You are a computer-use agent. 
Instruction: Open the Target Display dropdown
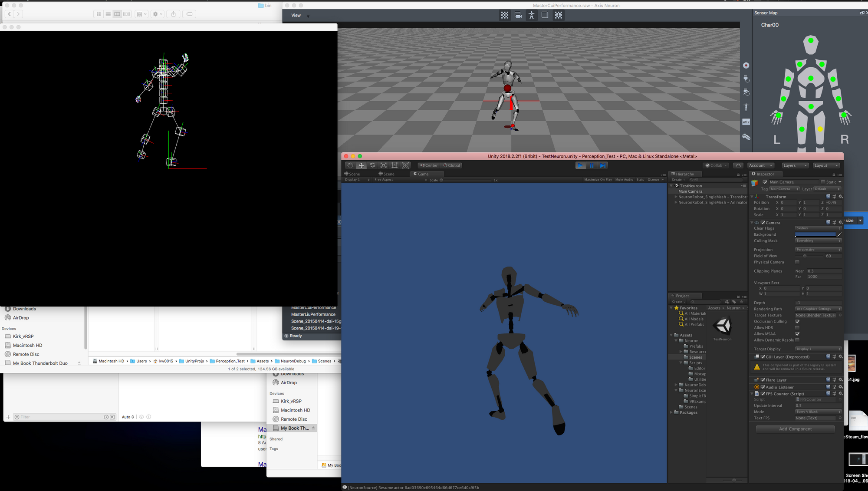818,349
